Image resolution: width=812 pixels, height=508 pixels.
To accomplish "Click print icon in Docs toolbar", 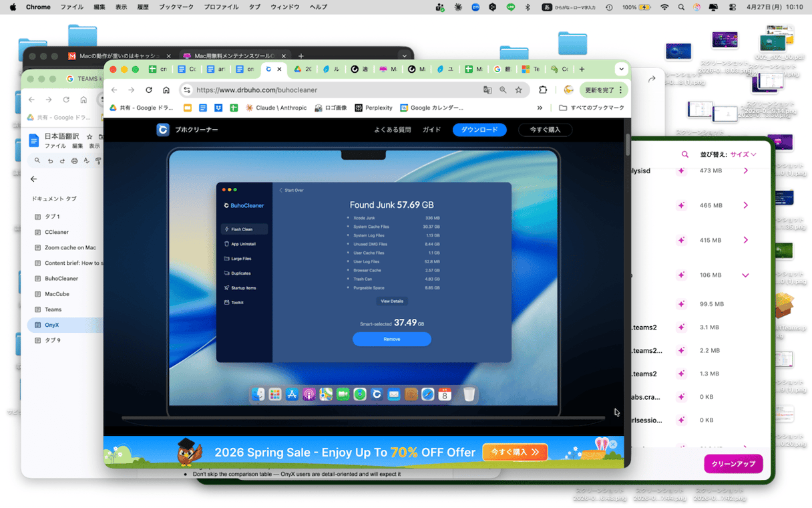I will point(74,160).
